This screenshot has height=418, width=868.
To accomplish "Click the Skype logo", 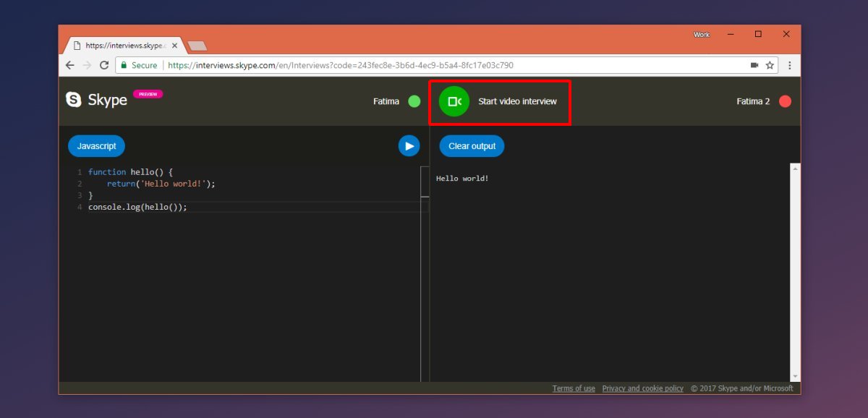I will point(96,100).
